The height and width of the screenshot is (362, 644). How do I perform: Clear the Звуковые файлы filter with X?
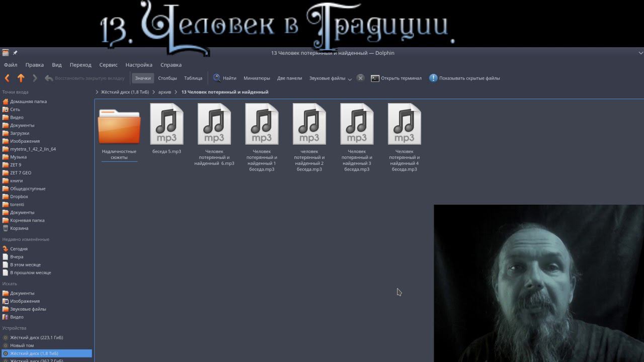point(360,78)
